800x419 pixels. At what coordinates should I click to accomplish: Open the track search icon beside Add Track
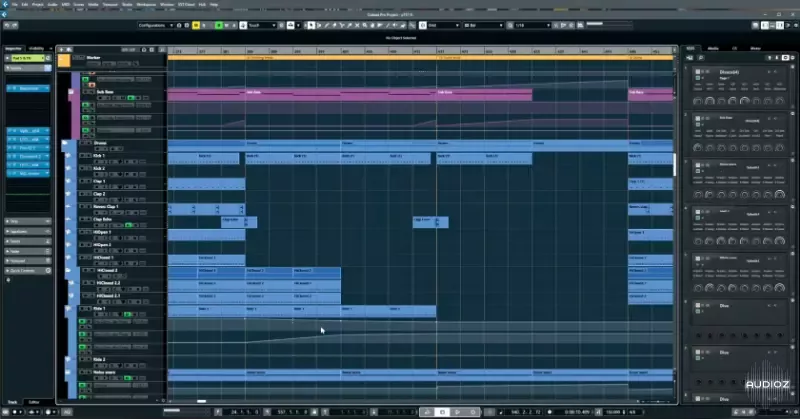tap(69, 50)
